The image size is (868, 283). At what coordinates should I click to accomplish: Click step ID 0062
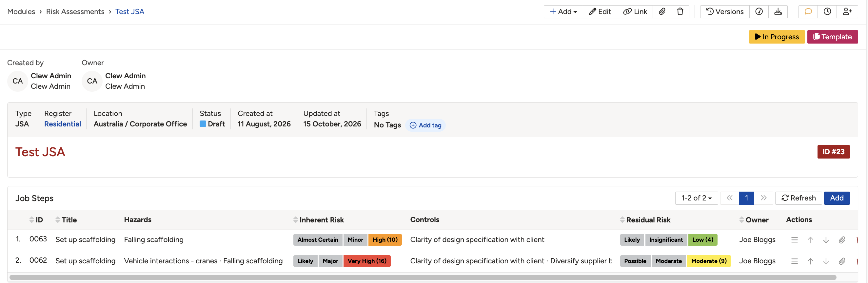pyautogui.click(x=38, y=260)
